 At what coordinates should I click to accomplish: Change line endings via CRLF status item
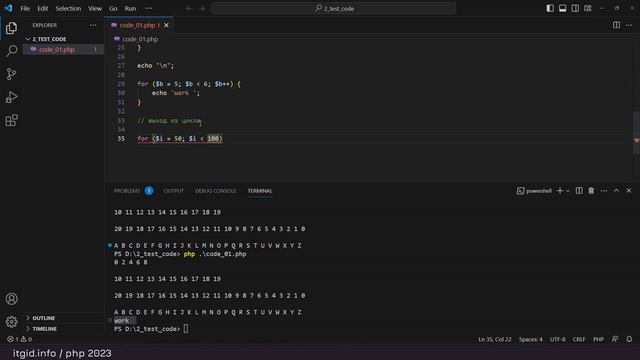pyautogui.click(x=579, y=339)
